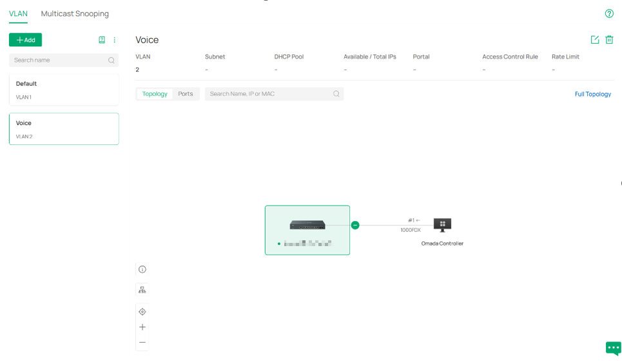
Task: Open the chat support bubble icon
Action: click(x=613, y=348)
